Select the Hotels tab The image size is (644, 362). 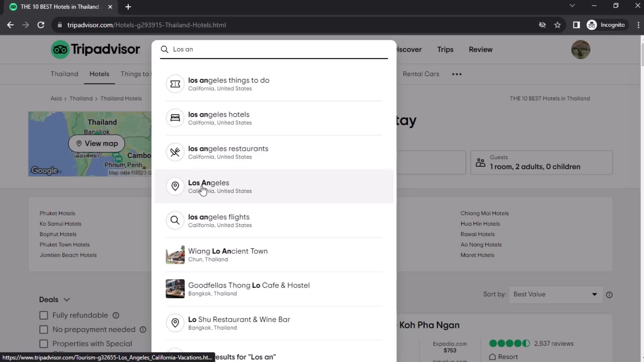[99, 74]
